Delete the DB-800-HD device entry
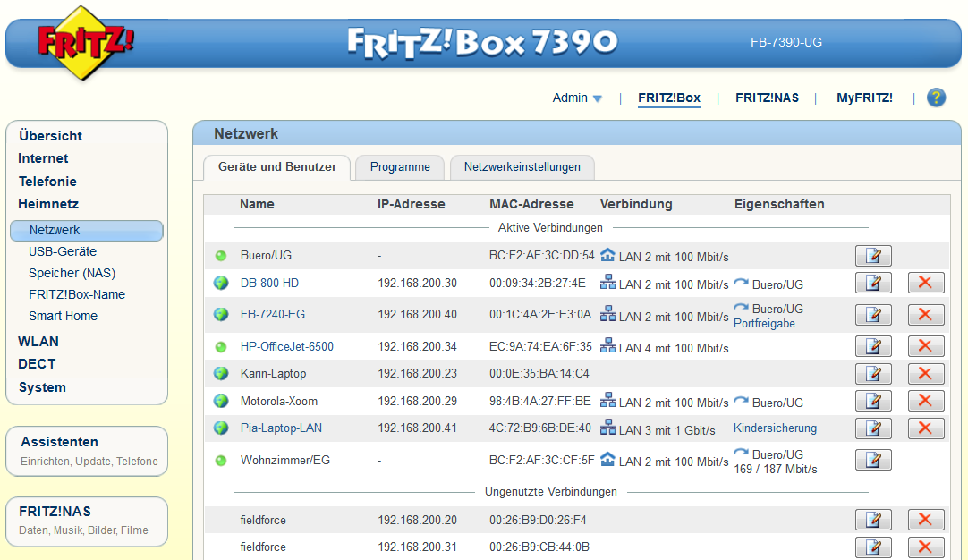The width and height of the screenshot is (968, 560). [926, 284]
